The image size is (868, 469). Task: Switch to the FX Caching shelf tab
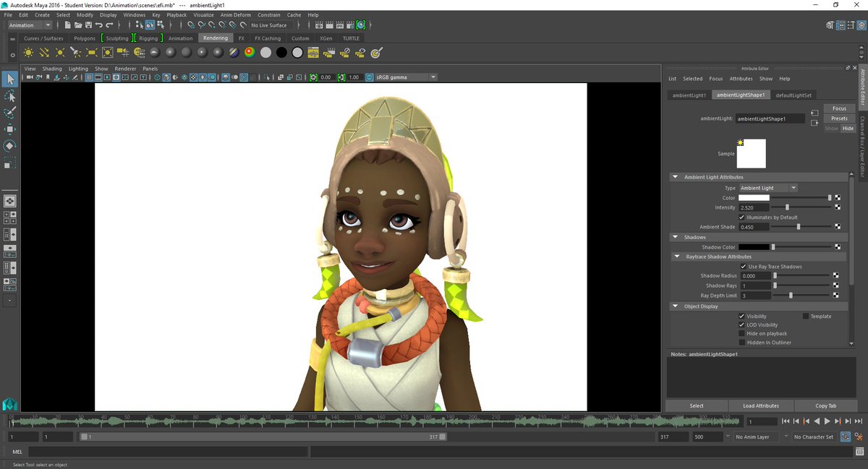pyautogui.click(x=268, y=38)
